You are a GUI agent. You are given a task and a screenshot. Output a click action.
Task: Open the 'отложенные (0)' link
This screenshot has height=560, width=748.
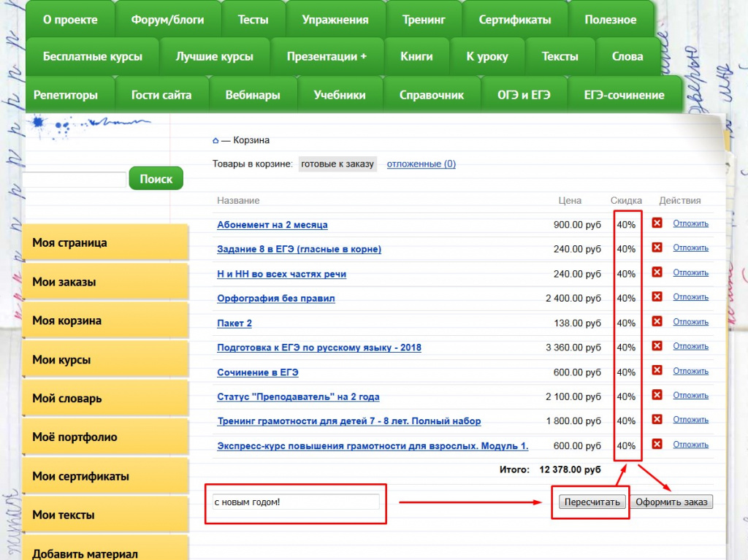421,164
